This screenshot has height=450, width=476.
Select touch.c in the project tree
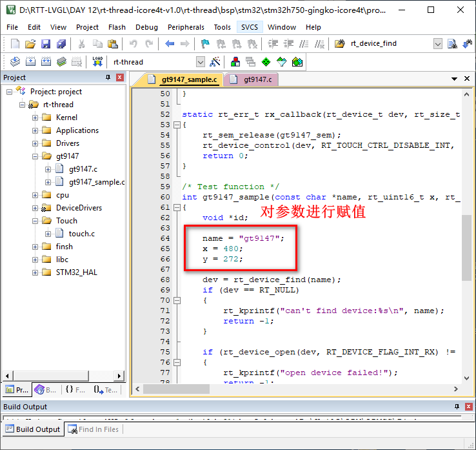81,234
